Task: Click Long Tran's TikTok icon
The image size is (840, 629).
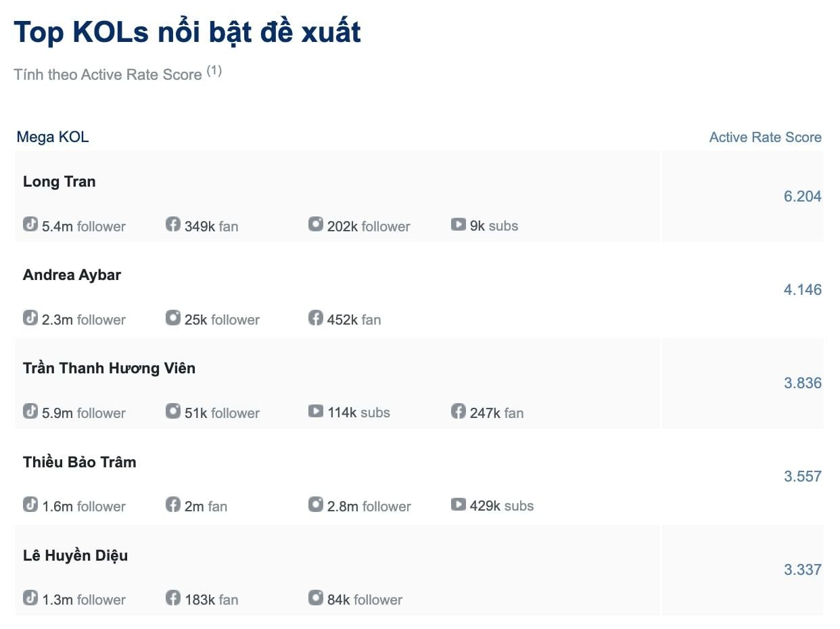Action: tap(30, 224)
